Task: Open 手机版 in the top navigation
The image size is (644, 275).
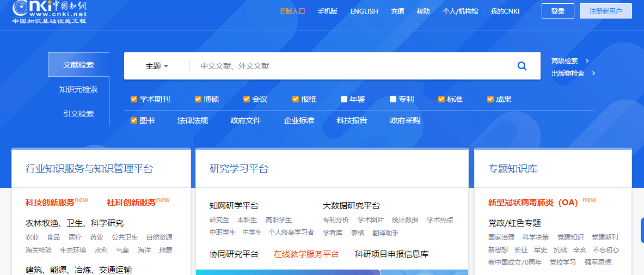Action: point(327,11)
